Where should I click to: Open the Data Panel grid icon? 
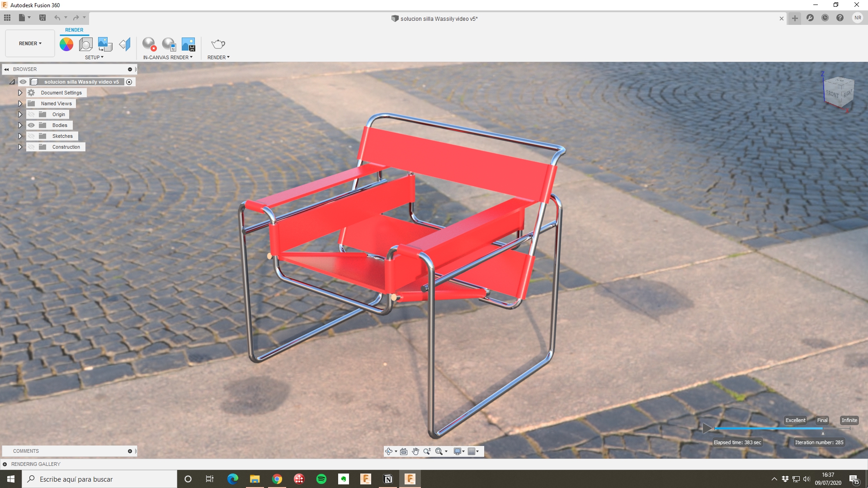7,18
